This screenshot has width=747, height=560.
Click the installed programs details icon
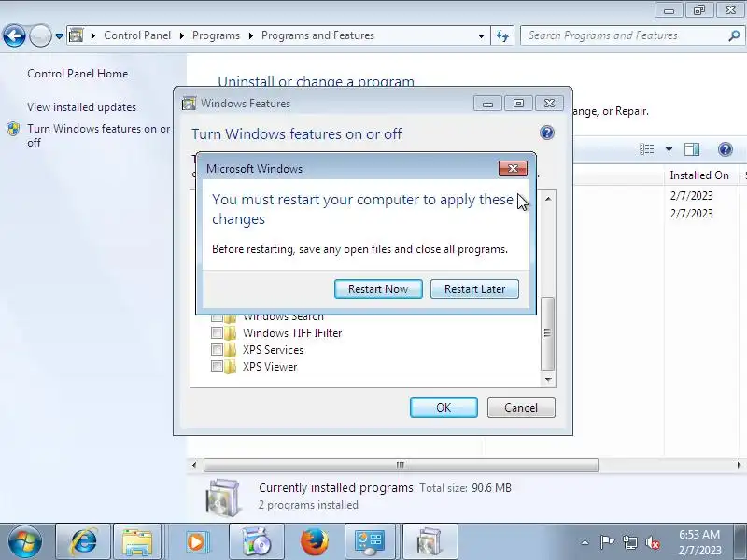(x=223, y=497)
